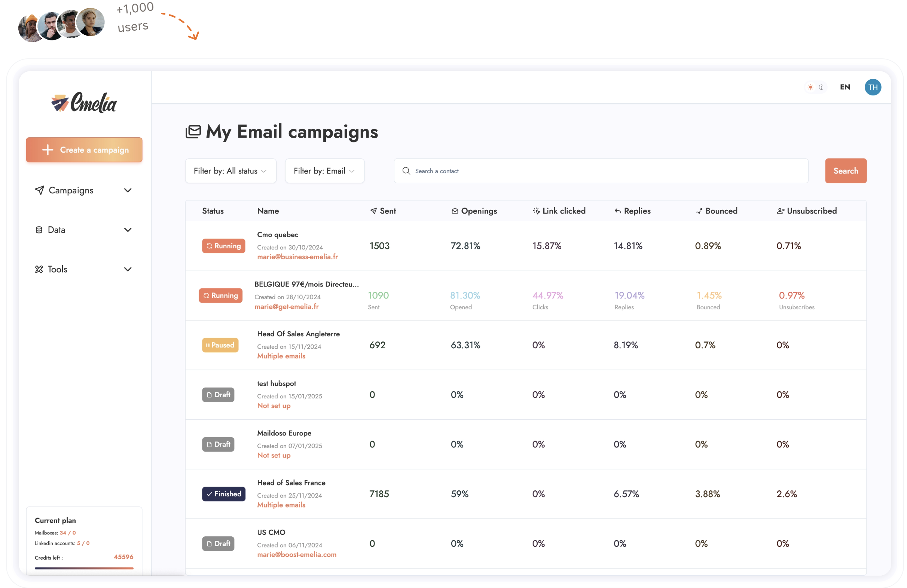Click the envelope icon beside page title
Viewport: 907px width, 588px height.
pos(193,132)
